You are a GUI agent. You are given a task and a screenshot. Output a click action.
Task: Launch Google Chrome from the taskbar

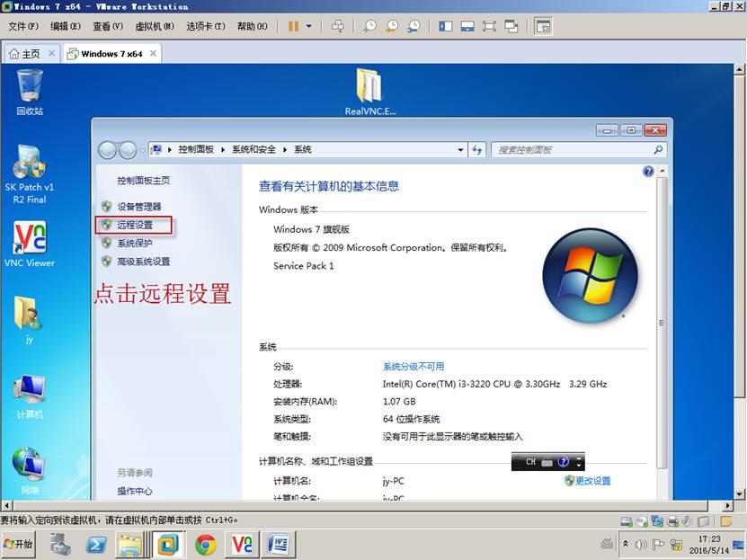206,544
